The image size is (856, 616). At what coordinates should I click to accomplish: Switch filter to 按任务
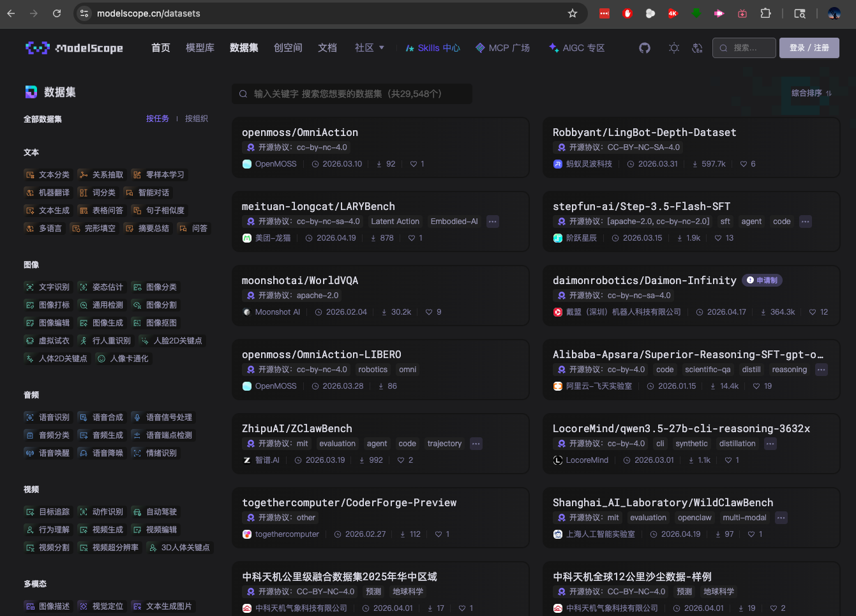(158, 119)
